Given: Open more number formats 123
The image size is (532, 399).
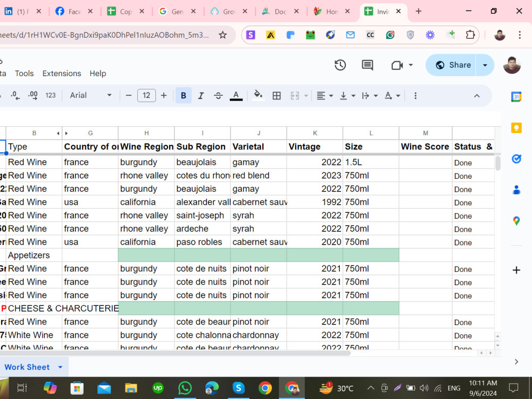Looking at the screenshot, I should 51,95.
